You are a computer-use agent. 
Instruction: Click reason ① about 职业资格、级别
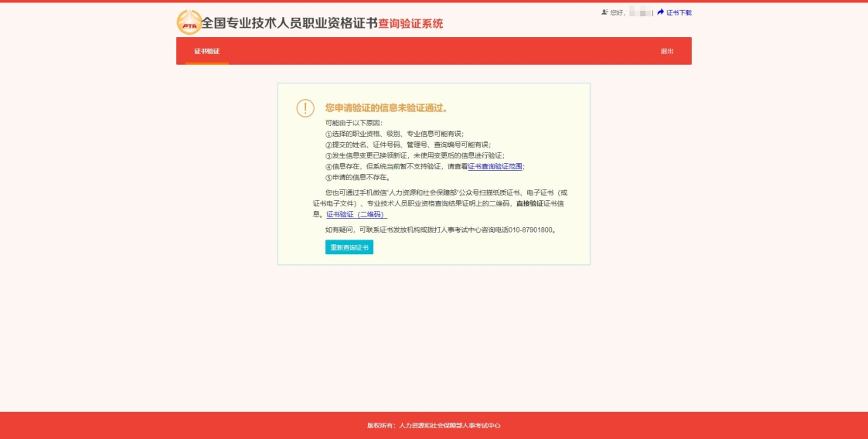pos(394,134)
